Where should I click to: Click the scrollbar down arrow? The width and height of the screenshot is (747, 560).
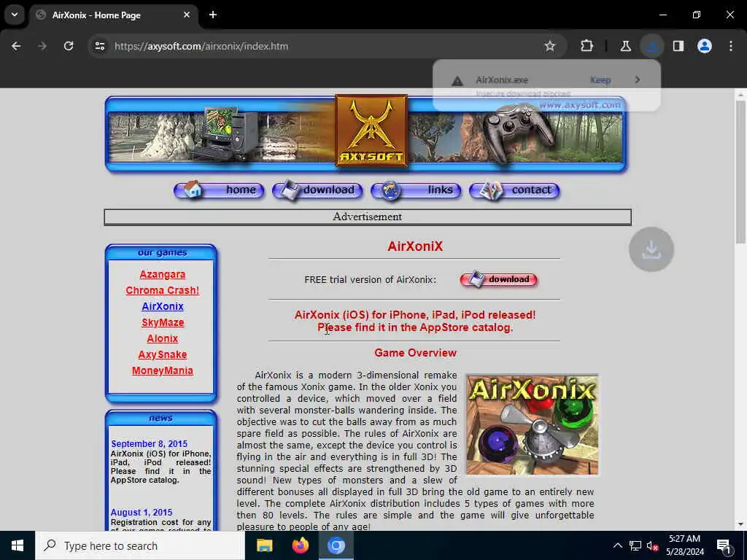click(740, 525)
